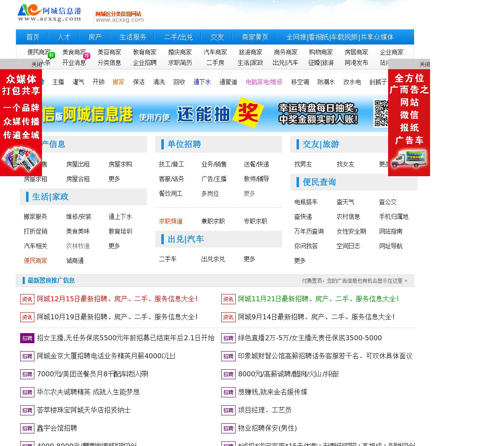Expand 更多 under the 单位招聘 section

click(x=249, y=193)
